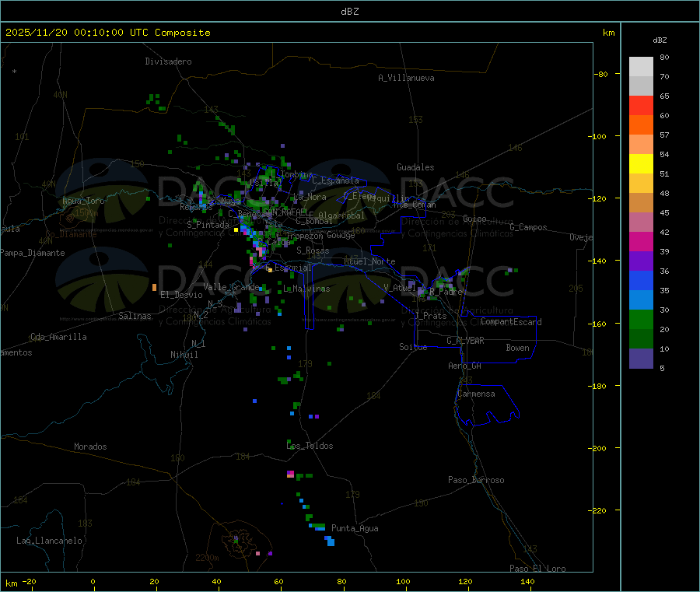Image resolution: width=700 pixels, height=592 pixels.
Task: Click the 42 dBZ magenta legend swatch
Action: (641, 241)
